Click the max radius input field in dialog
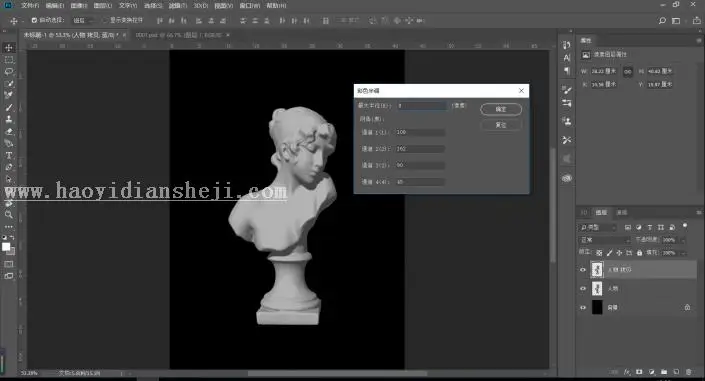Image resolution: width=705 pixels, height=381 pixels. [x=423, y=106]
